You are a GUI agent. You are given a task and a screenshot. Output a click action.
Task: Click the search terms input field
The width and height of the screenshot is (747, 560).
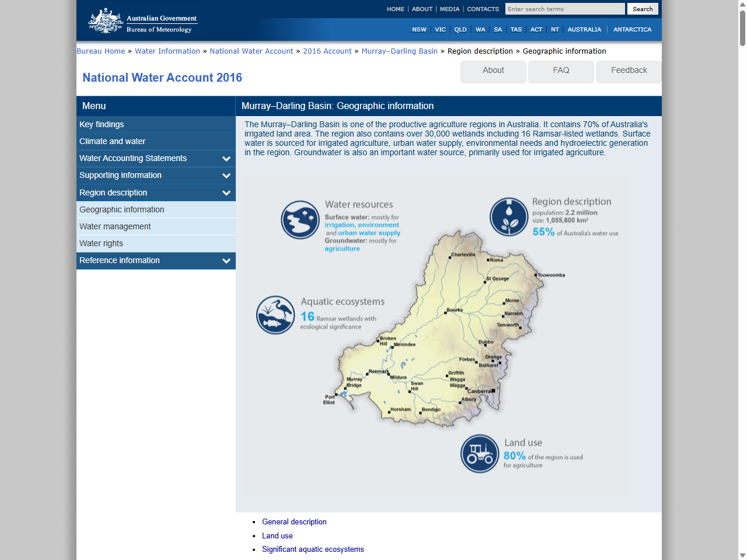coord(564,9)
